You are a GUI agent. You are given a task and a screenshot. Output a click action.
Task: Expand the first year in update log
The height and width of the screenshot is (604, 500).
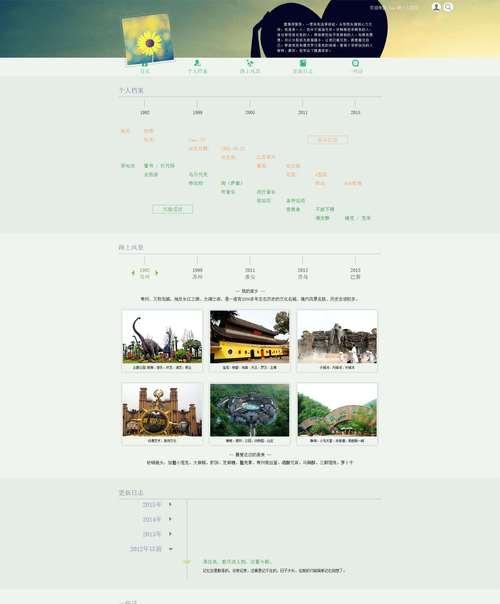coord(170,504)
